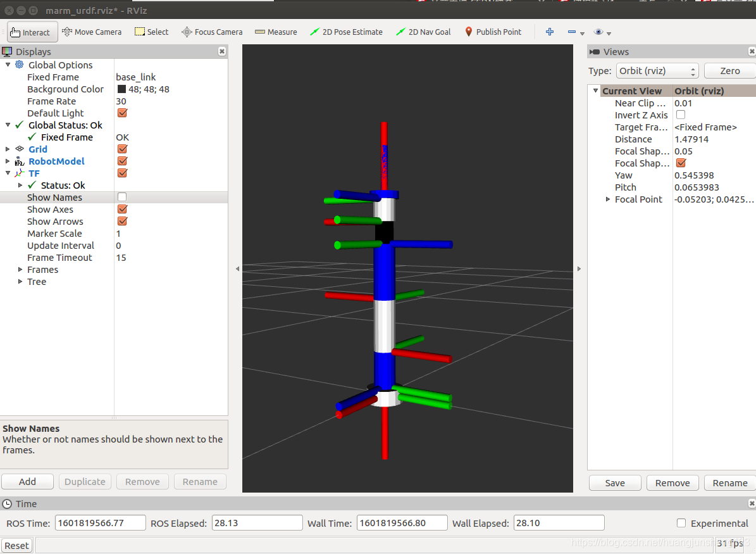Click the Displays panel monitor icon
Screen dimensions: 756x554
[x=7, y=51]
